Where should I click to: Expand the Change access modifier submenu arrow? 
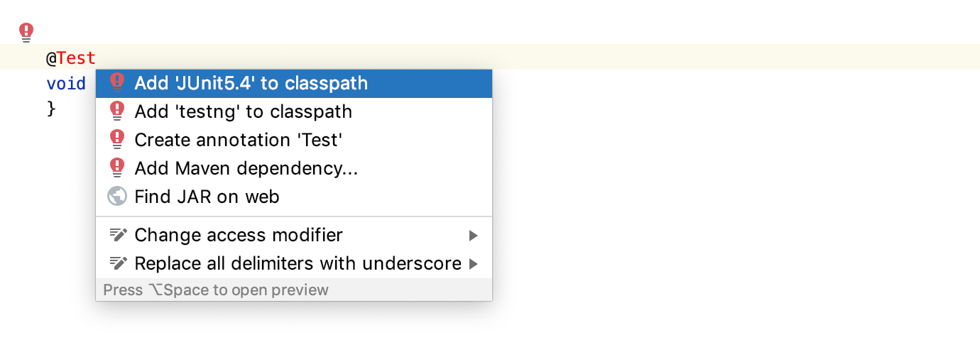[474, 235]
